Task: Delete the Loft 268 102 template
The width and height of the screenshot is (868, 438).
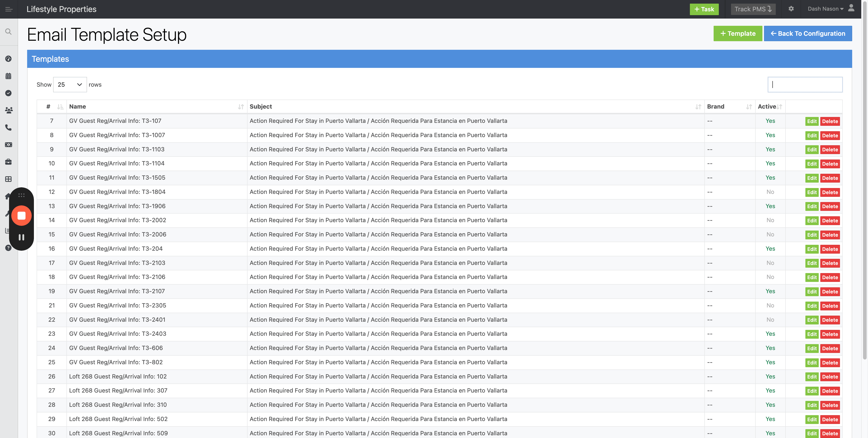Action: [x=830, y=377]
